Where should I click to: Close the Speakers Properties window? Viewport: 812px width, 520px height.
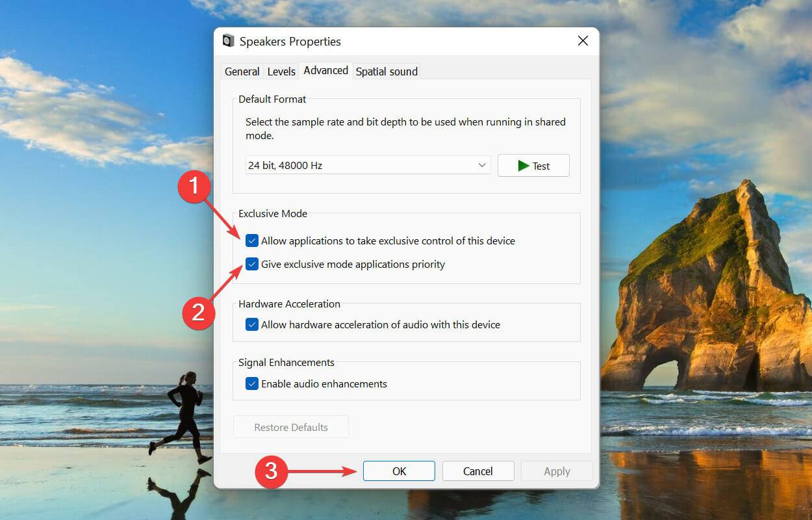583,40
